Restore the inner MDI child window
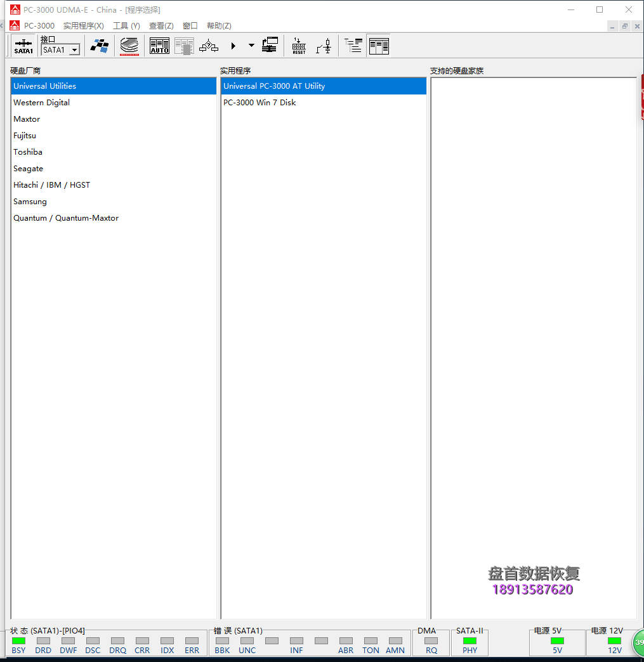 pos(624,26)
